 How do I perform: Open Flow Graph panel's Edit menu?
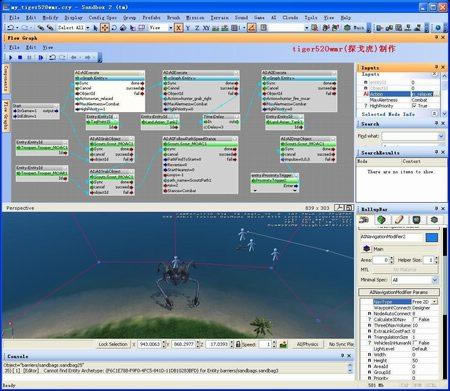(x=31, y=47)
